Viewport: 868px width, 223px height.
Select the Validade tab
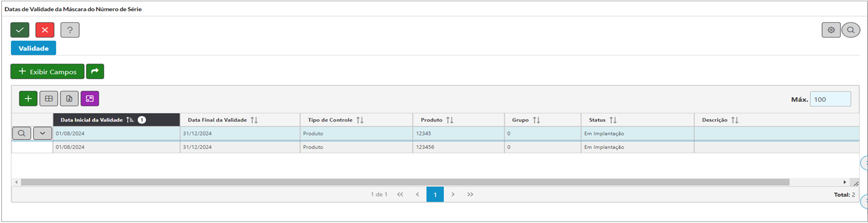click(33, 48)
